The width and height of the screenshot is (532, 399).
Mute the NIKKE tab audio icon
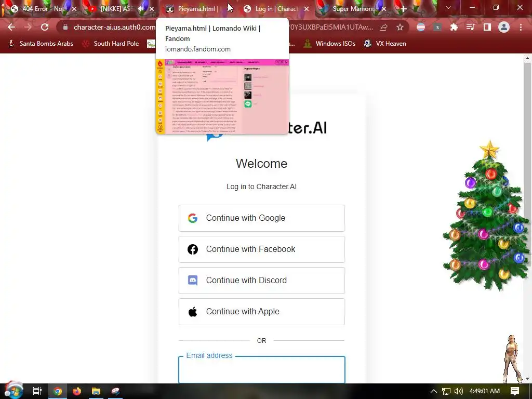141,9
